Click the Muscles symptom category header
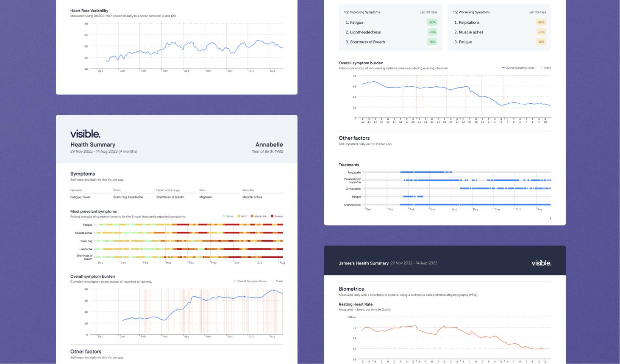Viewport: 620px width, 364px height. pos(248,190)
